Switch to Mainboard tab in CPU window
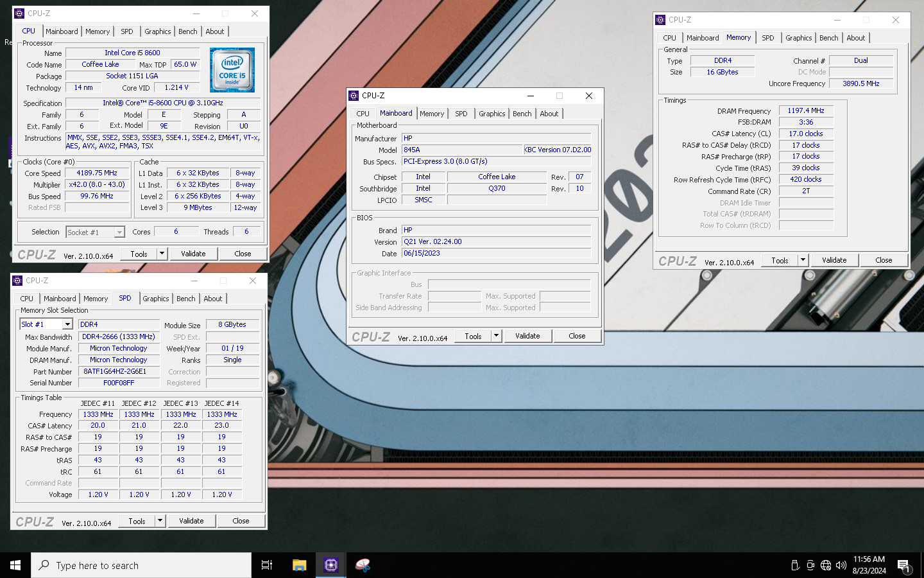 [x=62, y=31]
